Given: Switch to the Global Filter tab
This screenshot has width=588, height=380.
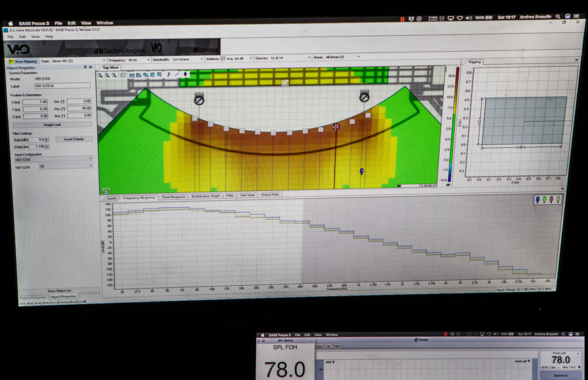Looking at the screenshot, I should coord(270,195).
